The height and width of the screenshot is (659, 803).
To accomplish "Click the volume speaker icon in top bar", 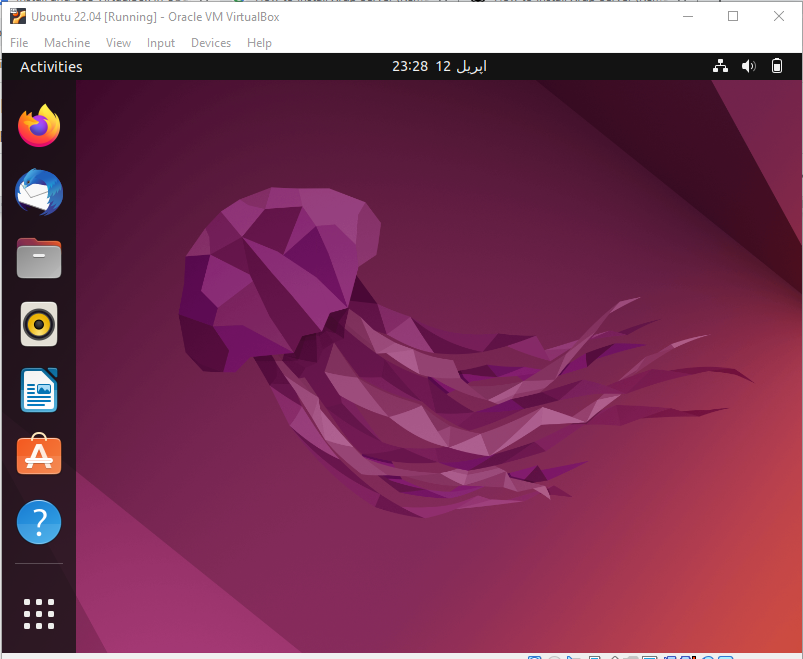I will click(748, 66).
